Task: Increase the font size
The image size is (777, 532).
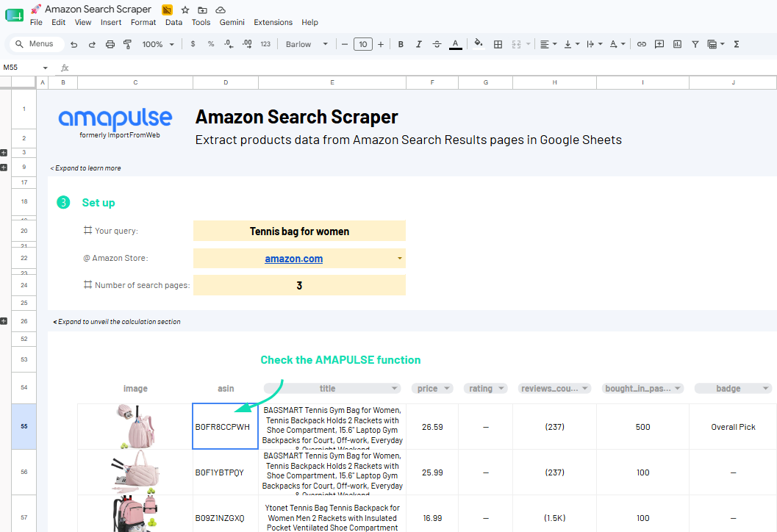Action: pos(381,44)
